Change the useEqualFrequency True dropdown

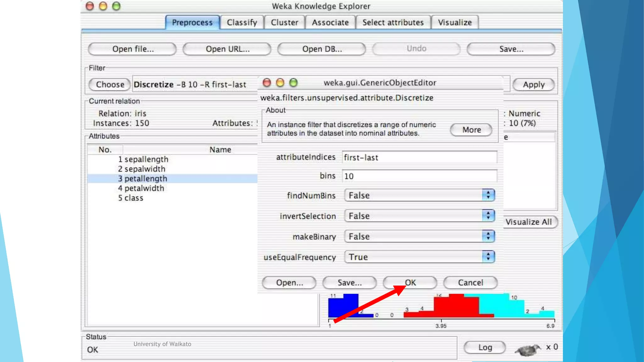[419, 257]
